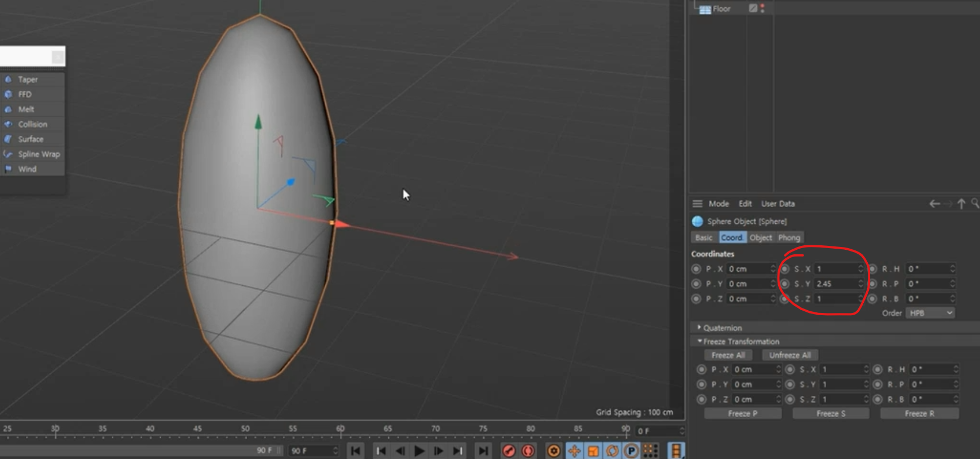Toggle keyframe dot for Coordinates S.Y
The image size is (980, 459).
pos(784,284)
